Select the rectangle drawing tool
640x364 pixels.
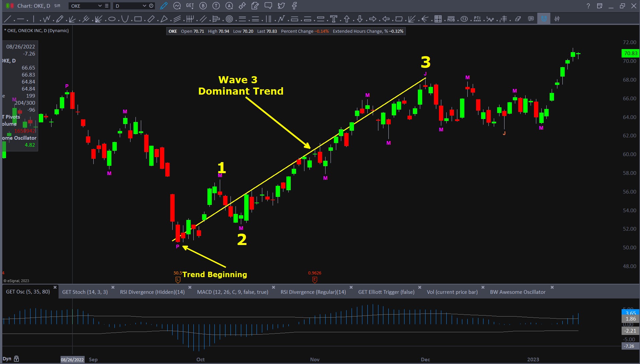(x=138, y=19)
